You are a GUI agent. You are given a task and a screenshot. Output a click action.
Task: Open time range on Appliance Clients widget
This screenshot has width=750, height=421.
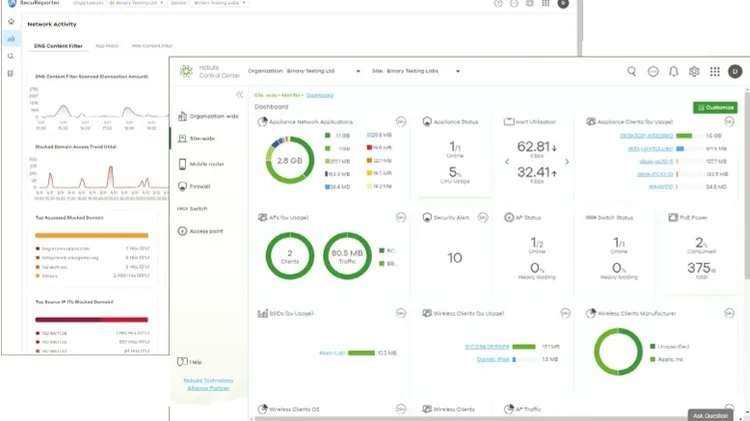click(x=729, y=122)
